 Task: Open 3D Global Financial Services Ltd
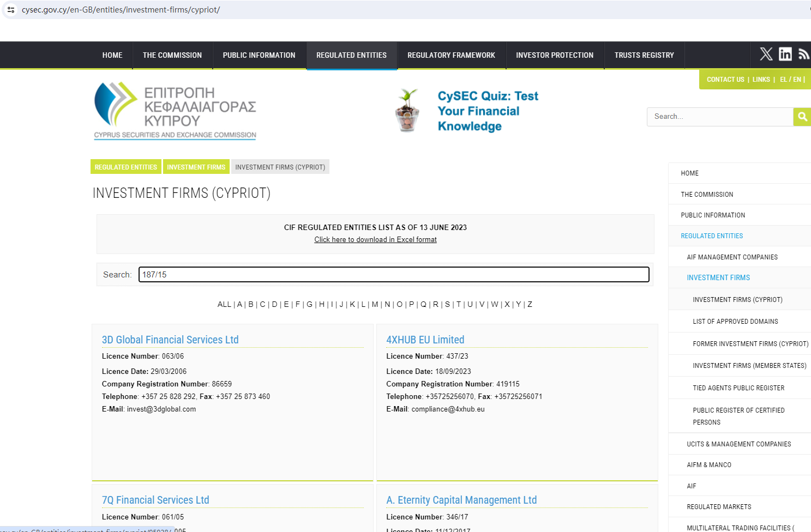(170, 340)
